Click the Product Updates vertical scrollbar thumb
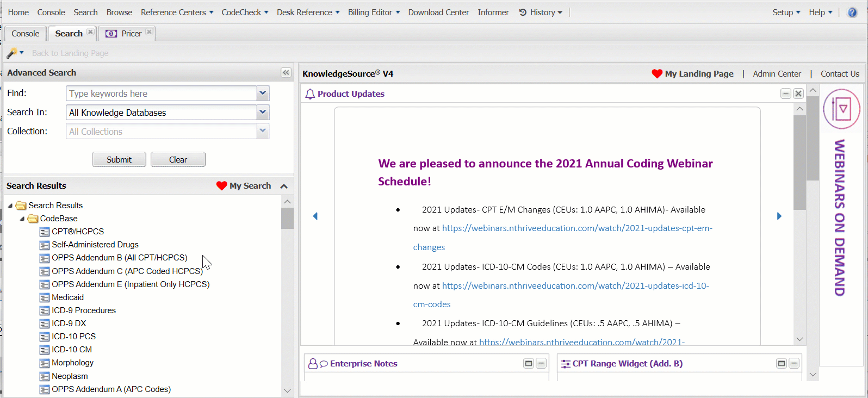 [x=799, y=163]
